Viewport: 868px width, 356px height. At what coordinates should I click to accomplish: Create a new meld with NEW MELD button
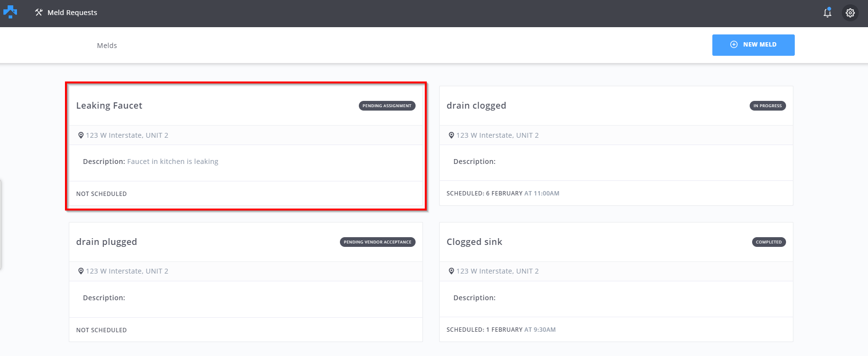pos(753,45)
